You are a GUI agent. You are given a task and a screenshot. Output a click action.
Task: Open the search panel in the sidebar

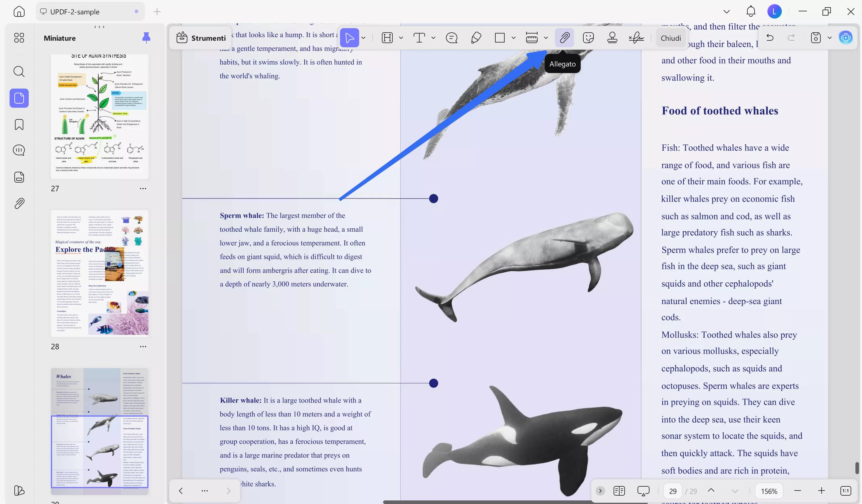(19, 72)
